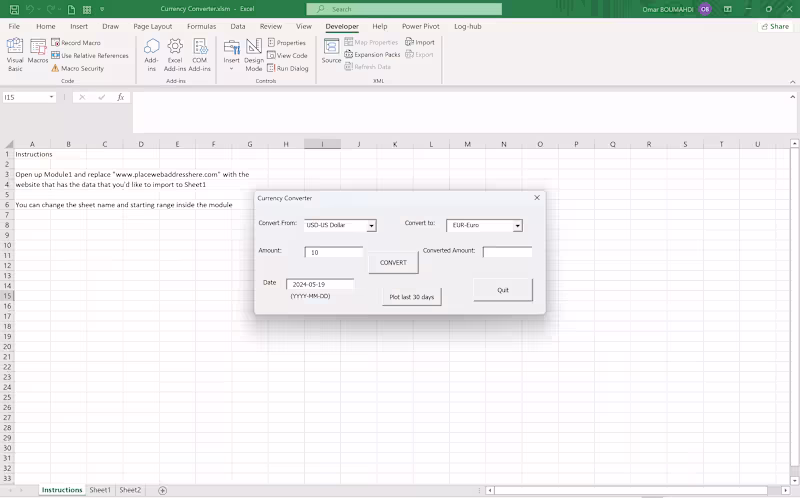
Task: Toggle Use Relative References
Action: pyautogui.click(x=90, y=55)
